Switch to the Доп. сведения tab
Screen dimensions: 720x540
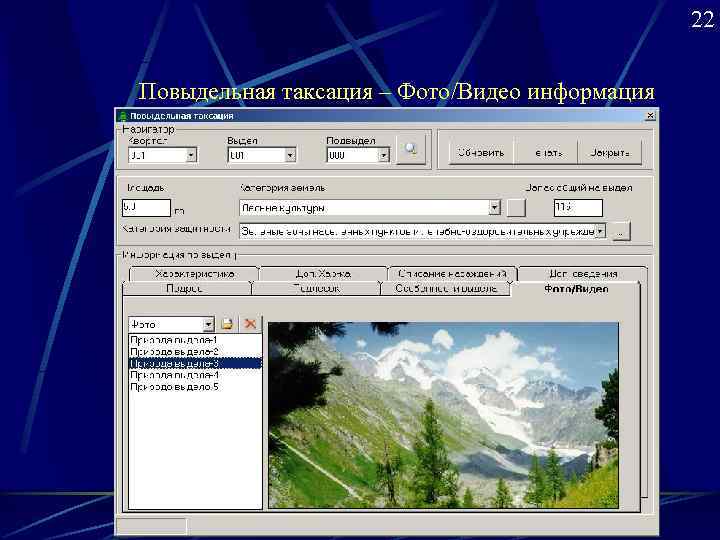tap(583, 274)
